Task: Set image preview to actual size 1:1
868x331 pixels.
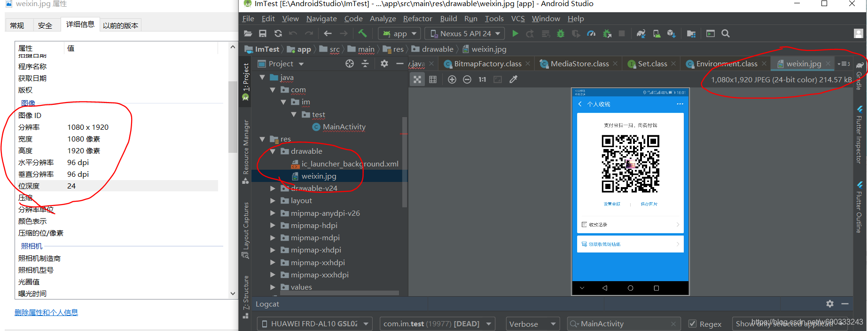Action: pyautogui.click(x=482, y=79)
